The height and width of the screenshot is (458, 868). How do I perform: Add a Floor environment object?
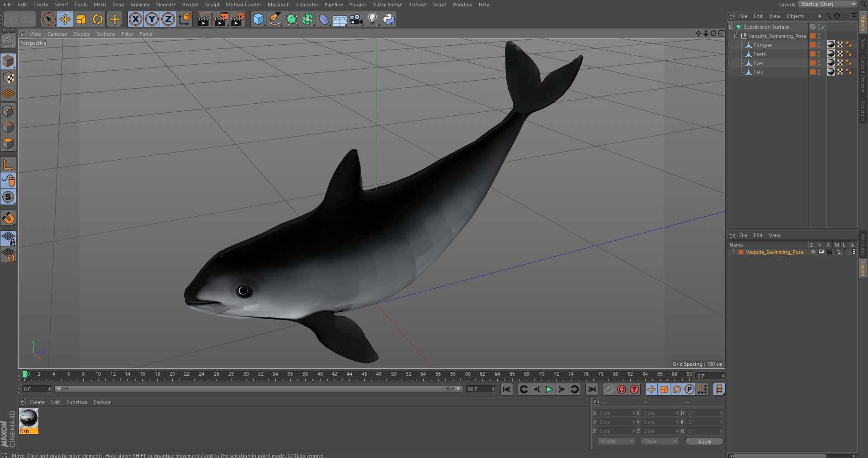pyautogui.click(x=340, y=19)
